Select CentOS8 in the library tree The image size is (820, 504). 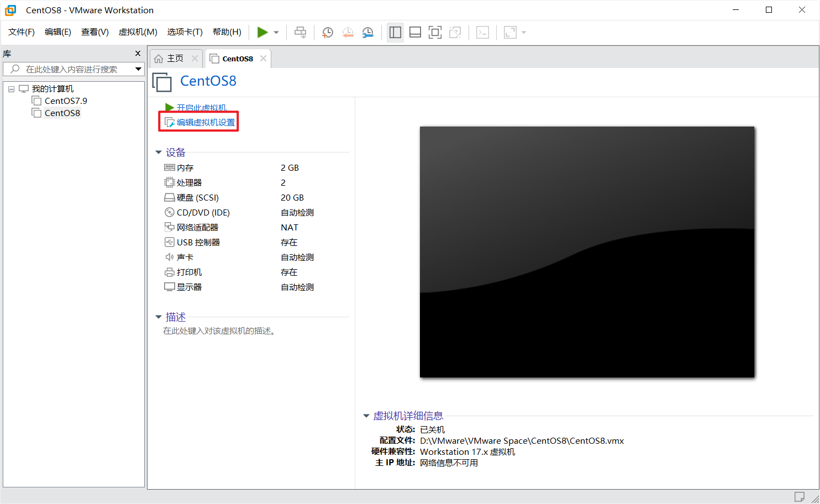(62, 113)
